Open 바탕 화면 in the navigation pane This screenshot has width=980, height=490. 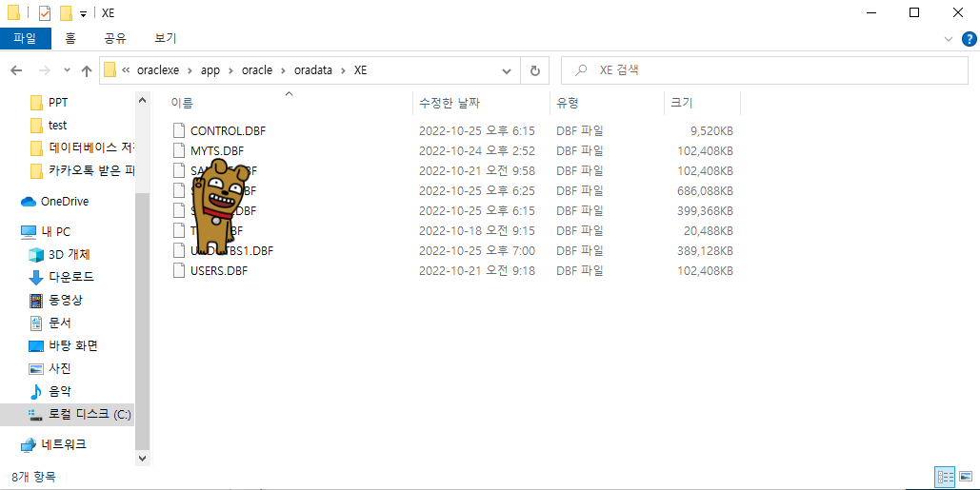72,345
